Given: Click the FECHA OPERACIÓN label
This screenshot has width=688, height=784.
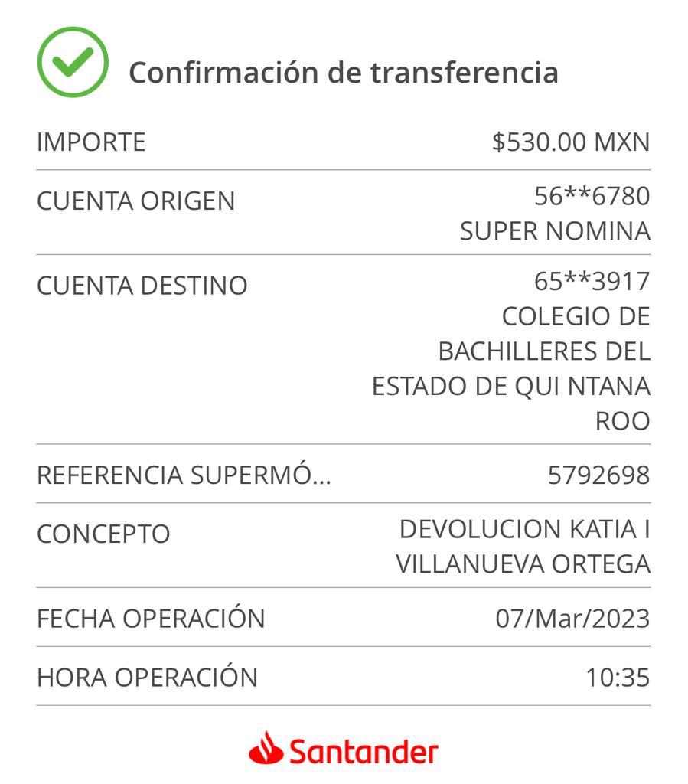Looking at the screenshot, I should tap(151, 618).
